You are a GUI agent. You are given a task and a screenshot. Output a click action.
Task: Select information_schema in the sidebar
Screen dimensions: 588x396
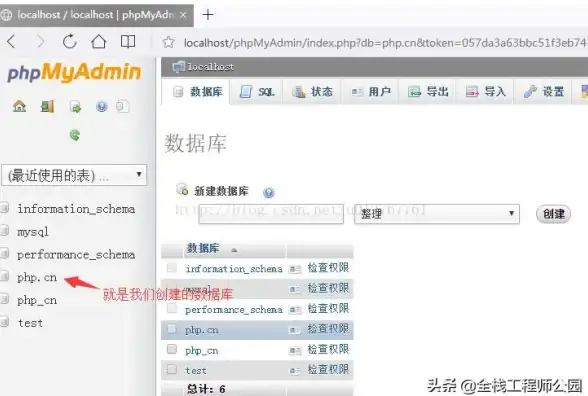[76, 209]
